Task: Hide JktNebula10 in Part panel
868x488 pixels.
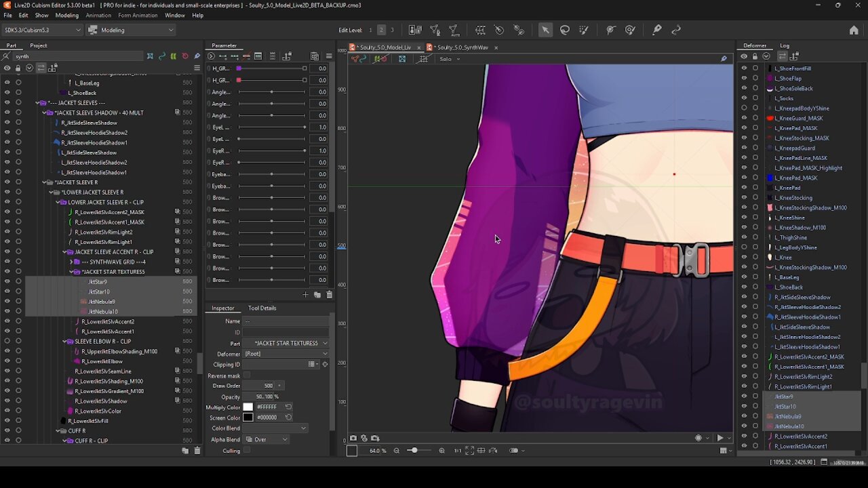Action: click(7, 312)
